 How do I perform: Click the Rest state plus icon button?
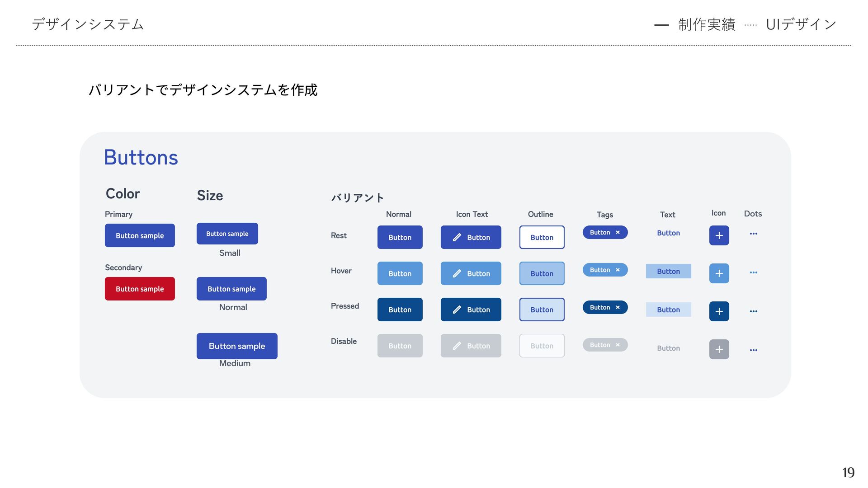point(719,235)
